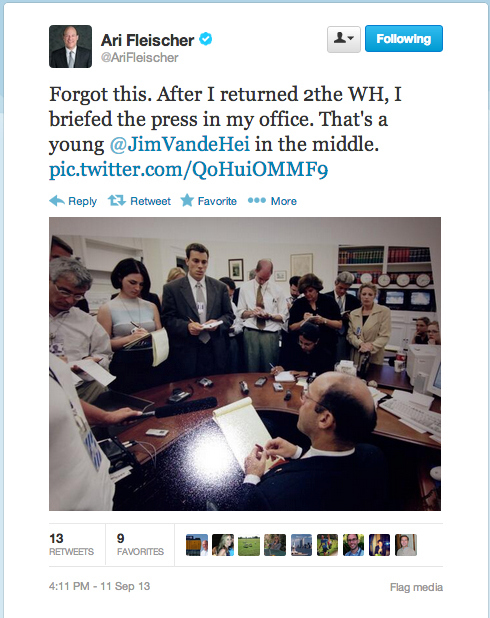View the 13 Retweets list
490x618 pixels.
72,544
